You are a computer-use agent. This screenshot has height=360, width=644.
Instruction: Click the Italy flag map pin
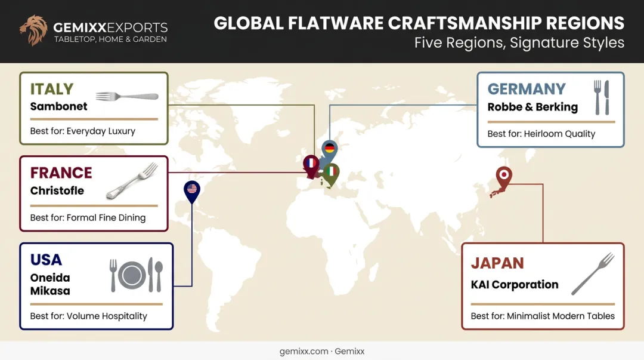tap(331, 174)
